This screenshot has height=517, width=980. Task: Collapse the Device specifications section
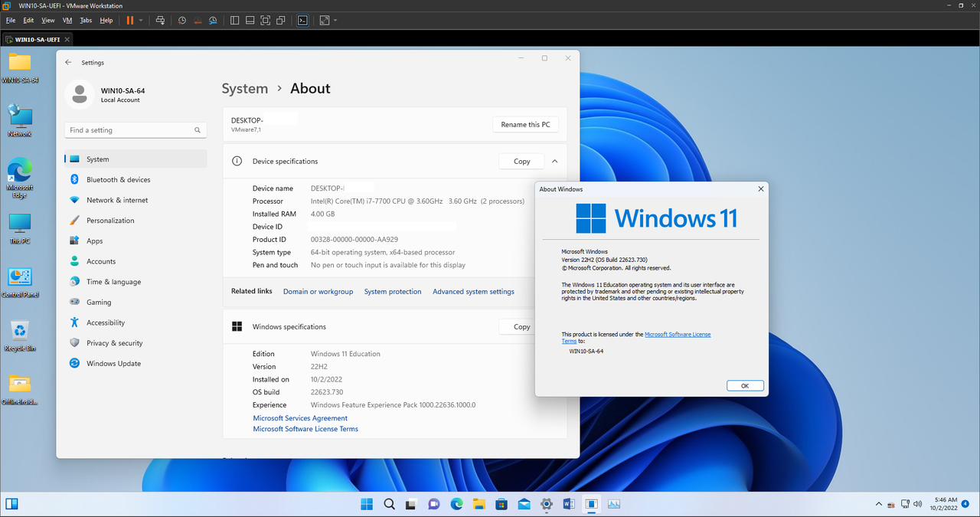555,162
